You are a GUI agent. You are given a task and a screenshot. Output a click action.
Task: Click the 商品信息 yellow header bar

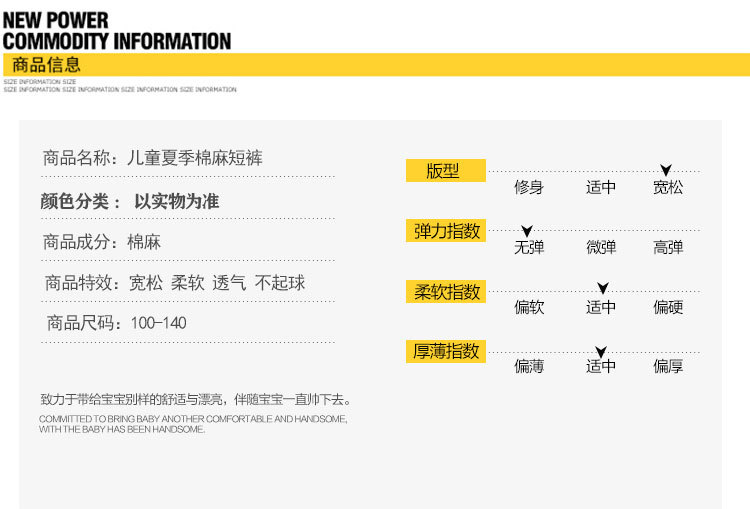[x=376, y=65]
